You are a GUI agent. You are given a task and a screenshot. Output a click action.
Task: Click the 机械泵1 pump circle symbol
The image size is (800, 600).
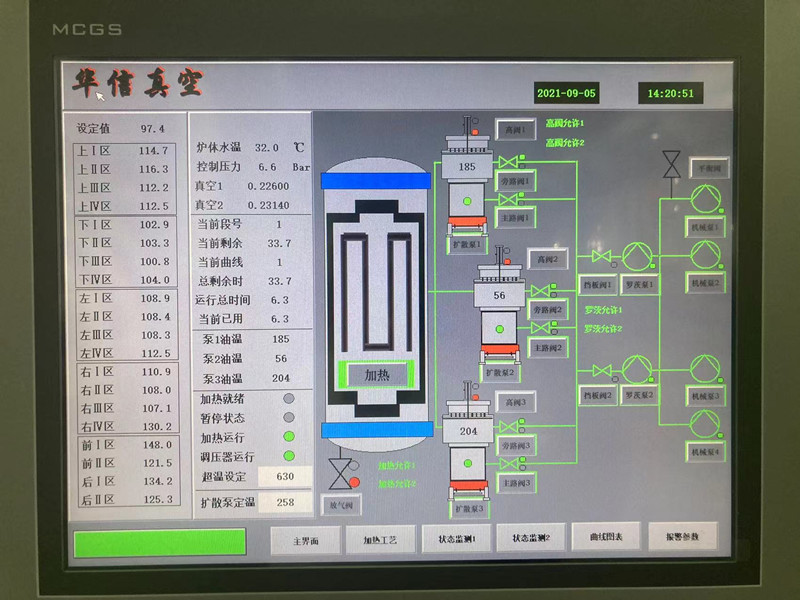point(706,198)
